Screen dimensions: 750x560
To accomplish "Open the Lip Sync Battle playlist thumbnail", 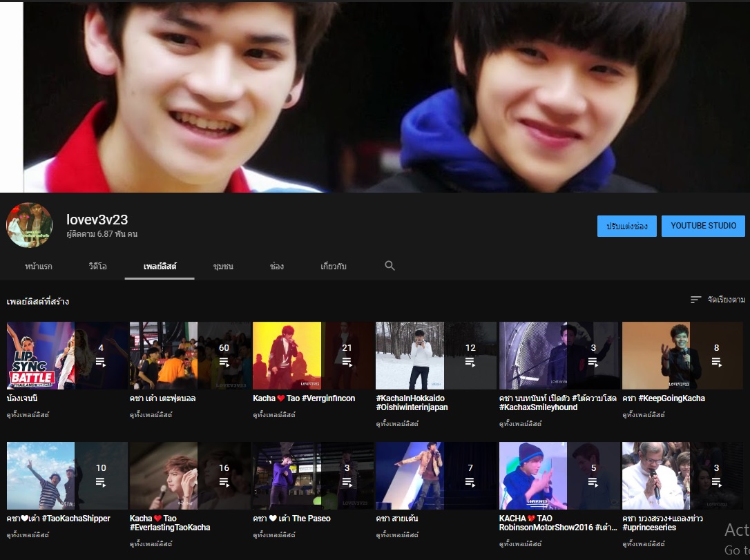I will 67,356.
